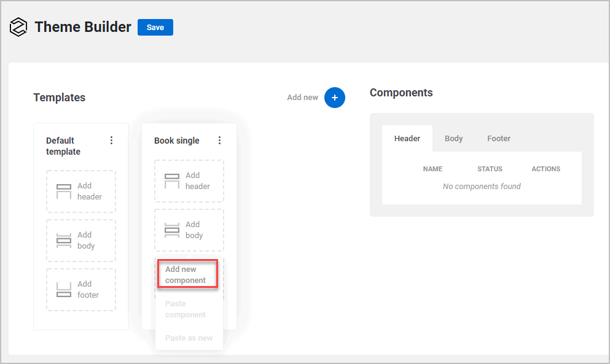
Task: Choose Paste component from context menu
Action: pyautogui.click(x=186, y=309)
